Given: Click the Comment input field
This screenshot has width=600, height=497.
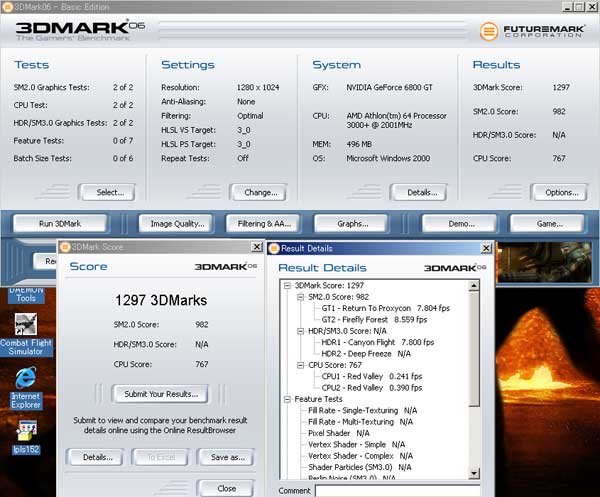Looking at the screenshot, I should click(398, 490).
